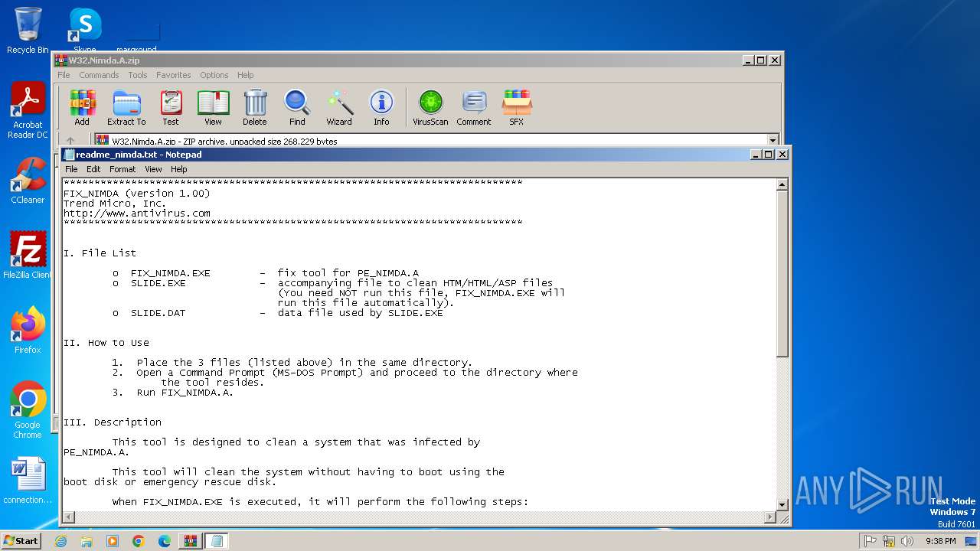Open Notepad Format menu
980x551 pixels.
click(122, 169)
